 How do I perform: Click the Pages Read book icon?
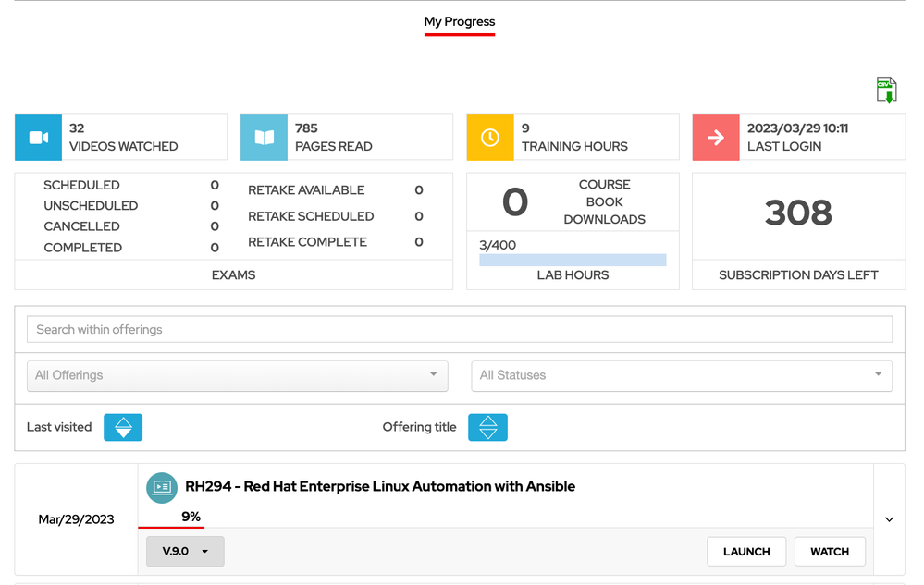tap(265, 138)
